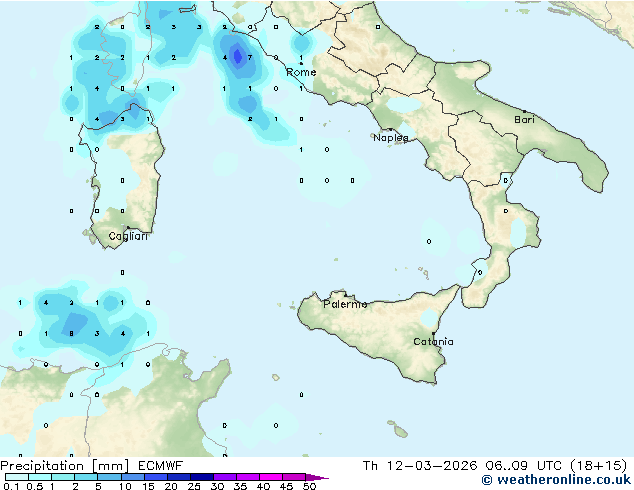
Task: Click the Palermo city label
Action: 345,304
